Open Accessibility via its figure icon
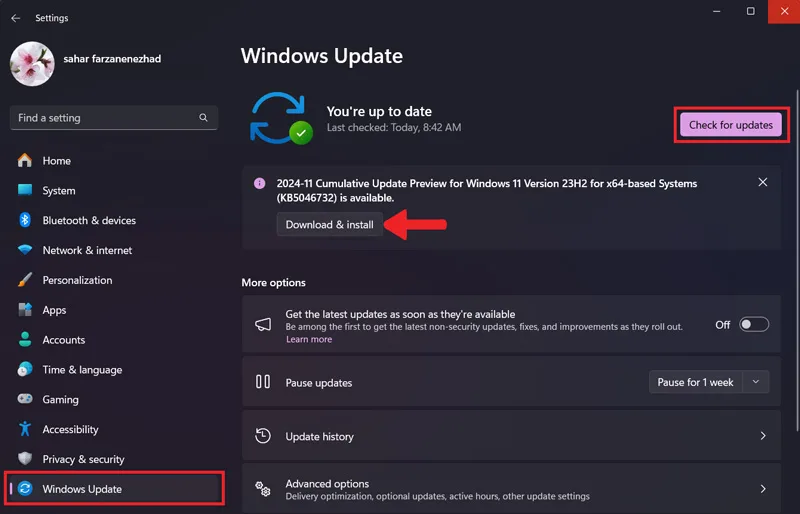The width and height of the screenshot is (800, 514). click(24, 429)
